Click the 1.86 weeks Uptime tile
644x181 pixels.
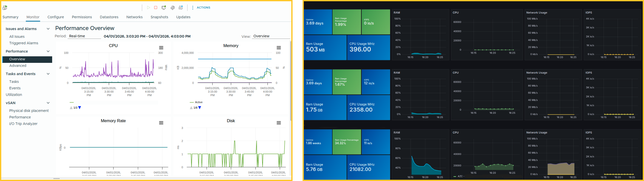(318, 142)
